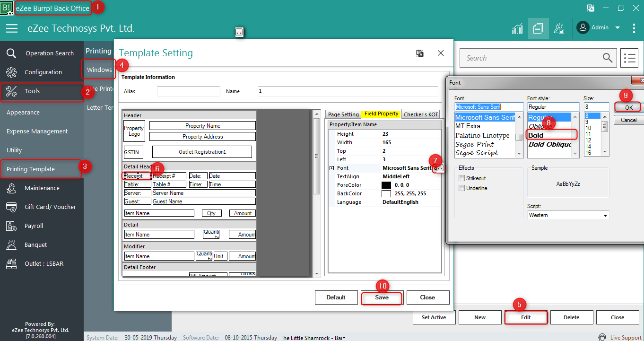Click the translate icon in Template Setting

click(x=420, y=53)
